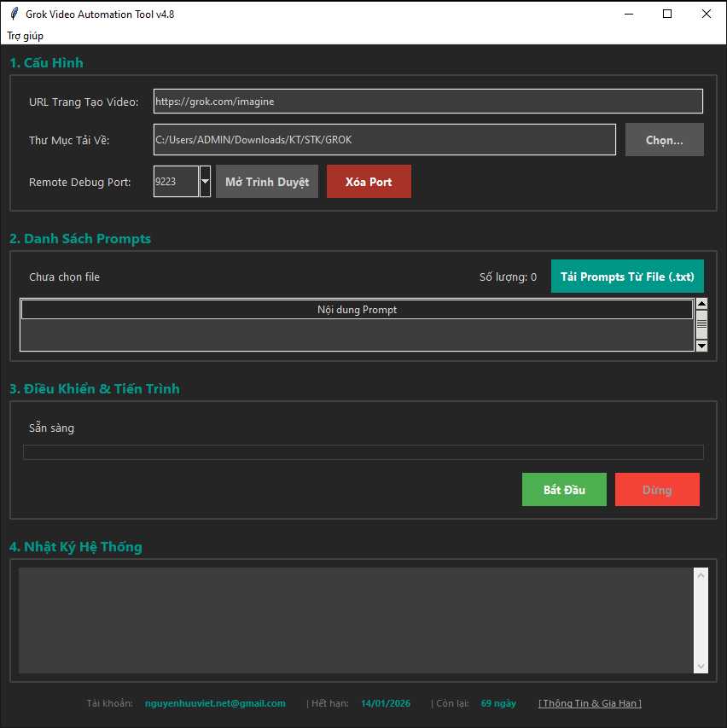The height and width of the screenshot is (728, 727).
Task: Click the 2. Danh Sách Prompts heading
Action: pyautogui.click(x=80, y=239)
